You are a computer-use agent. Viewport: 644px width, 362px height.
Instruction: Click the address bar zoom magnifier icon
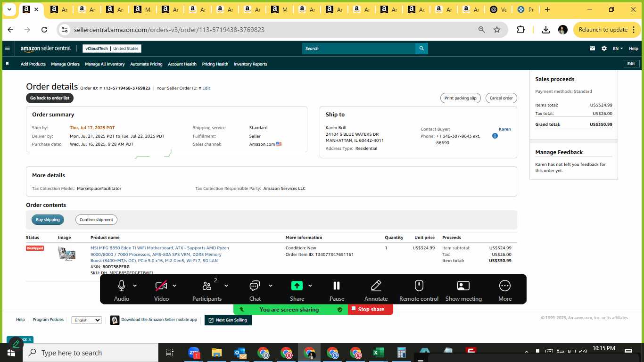click(482, 30)
